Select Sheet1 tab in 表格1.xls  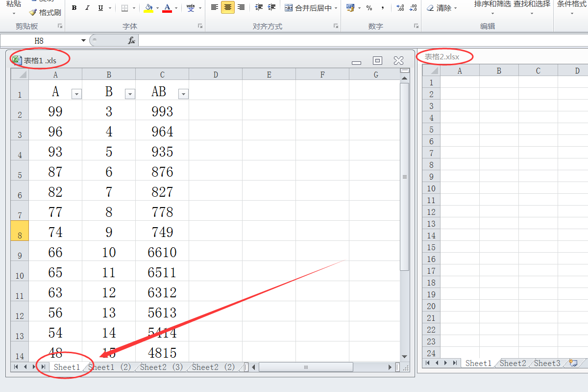pyautogui.click(x=66, y=367)
